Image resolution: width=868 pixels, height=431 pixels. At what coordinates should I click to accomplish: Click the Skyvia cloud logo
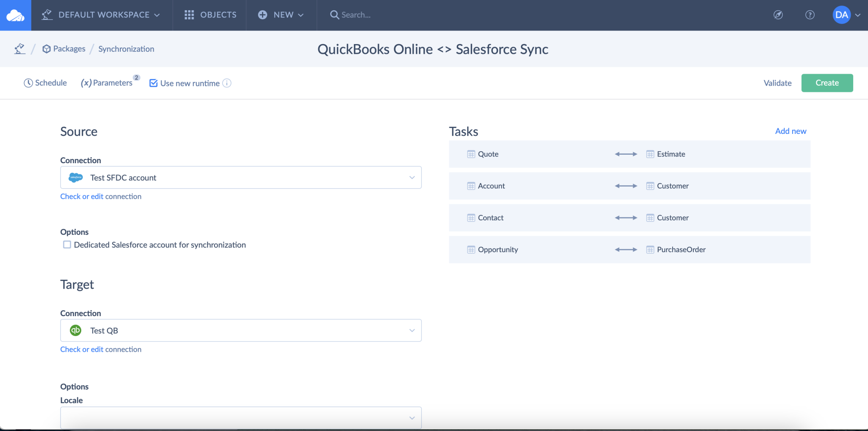coord(15,15)
